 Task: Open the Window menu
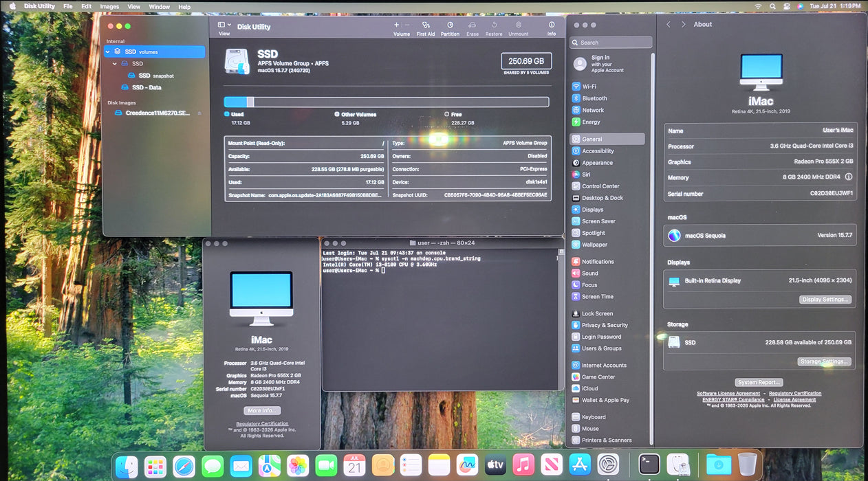(160, 6)
